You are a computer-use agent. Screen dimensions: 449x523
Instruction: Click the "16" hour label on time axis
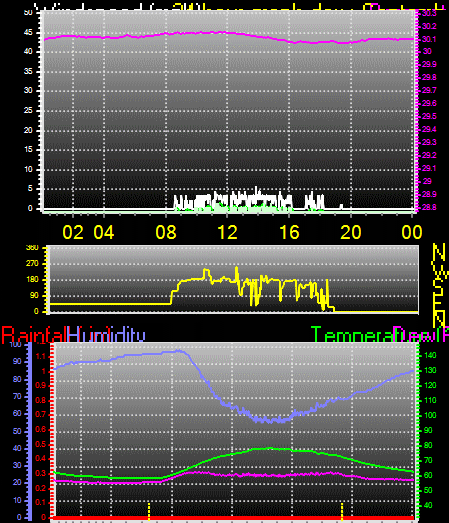point(289,232)
